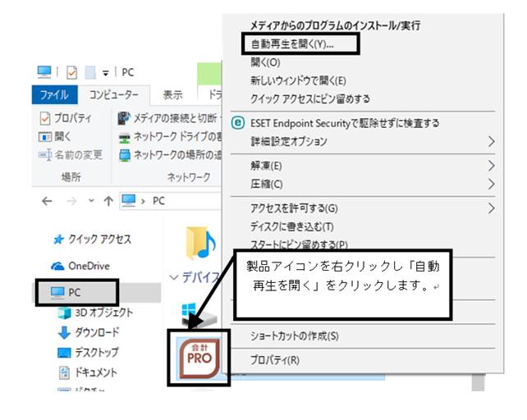Click the chevron before PC in address bar
527x420 pixels.
point(143,201)
